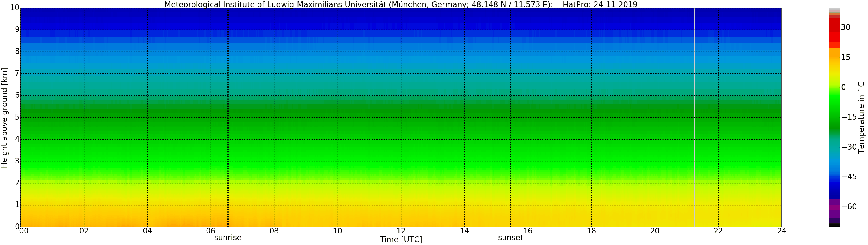The image size is (868, 245).
Task: Click the 0 tick label on colorbar
Action: [843, 88]
